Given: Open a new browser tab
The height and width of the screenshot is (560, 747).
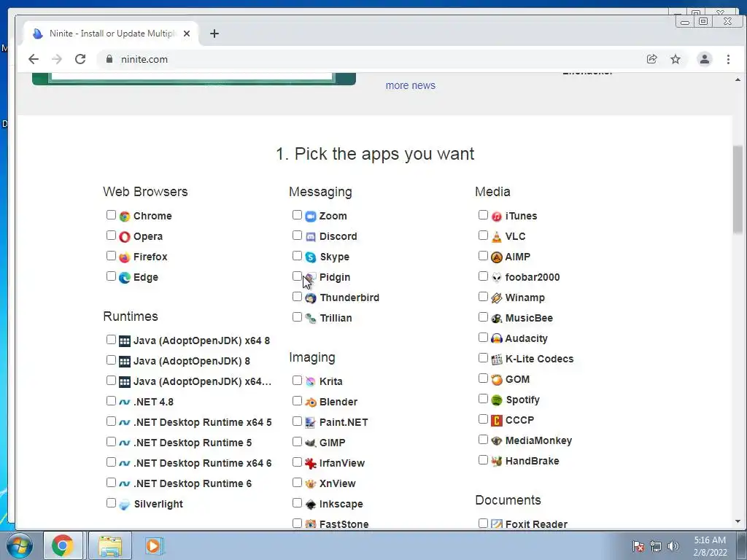Looking at the screenshot, I should 214,34.
